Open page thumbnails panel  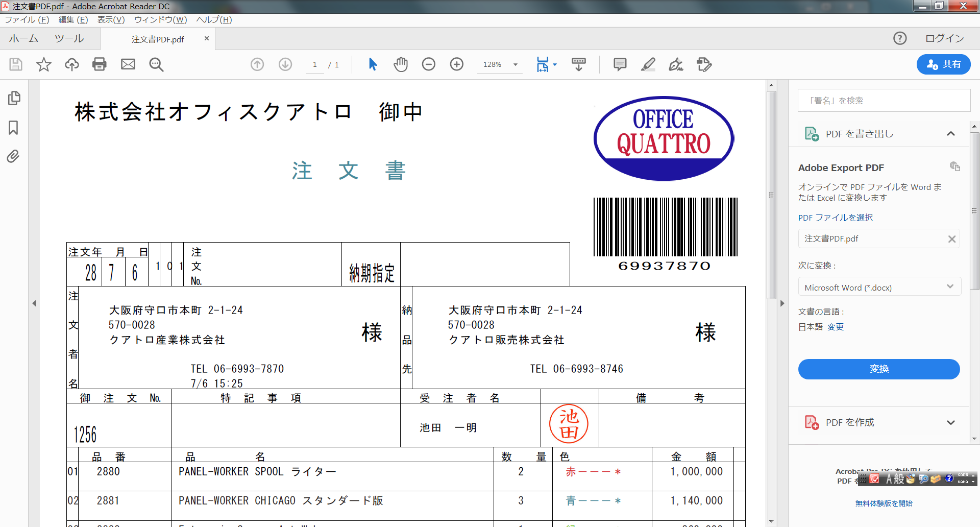pos(14,98)
